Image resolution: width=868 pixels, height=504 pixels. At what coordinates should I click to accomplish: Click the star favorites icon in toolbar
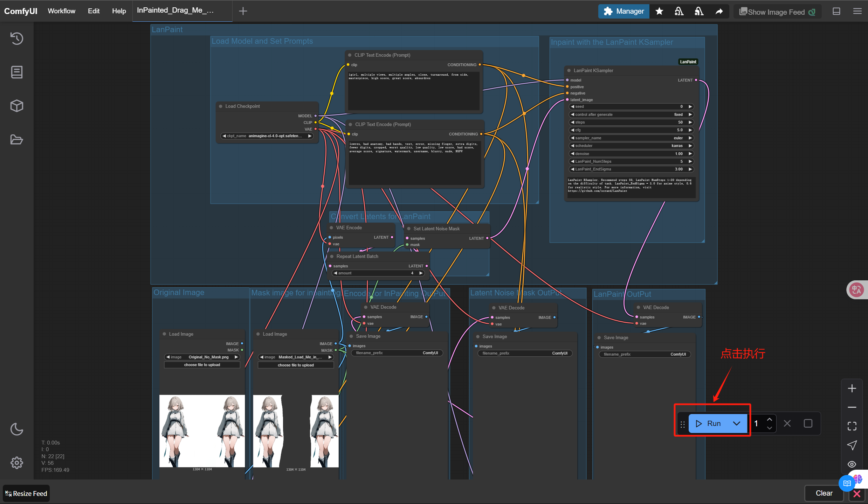coord(659,11)
